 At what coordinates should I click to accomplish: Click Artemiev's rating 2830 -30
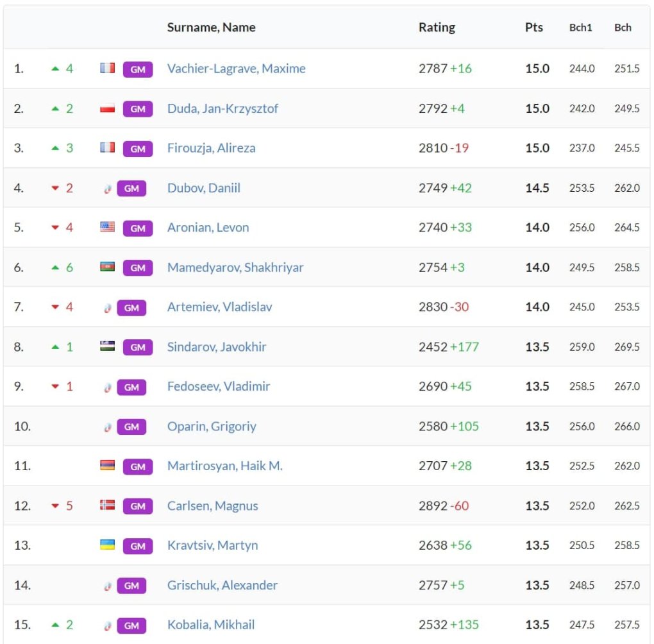(444, 307)
